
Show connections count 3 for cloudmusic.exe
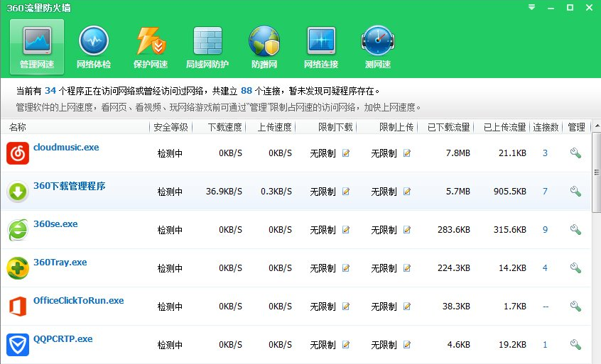point(545,153)
